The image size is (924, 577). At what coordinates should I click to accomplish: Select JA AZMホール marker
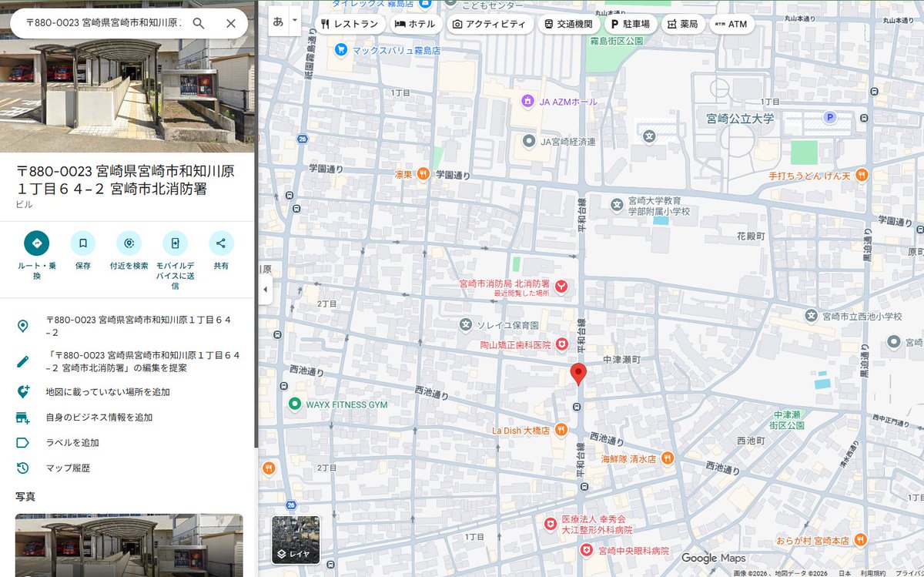(527, 101)
